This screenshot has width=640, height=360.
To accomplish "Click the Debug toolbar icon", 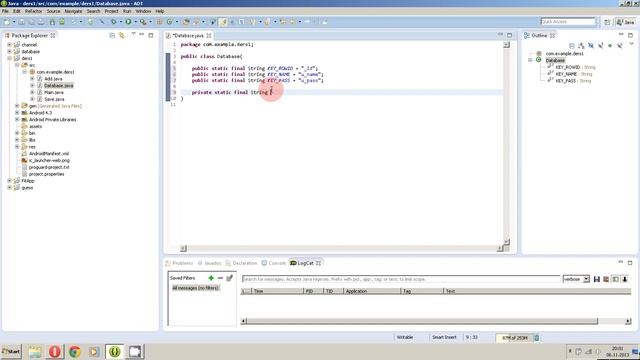I will 113,22.
